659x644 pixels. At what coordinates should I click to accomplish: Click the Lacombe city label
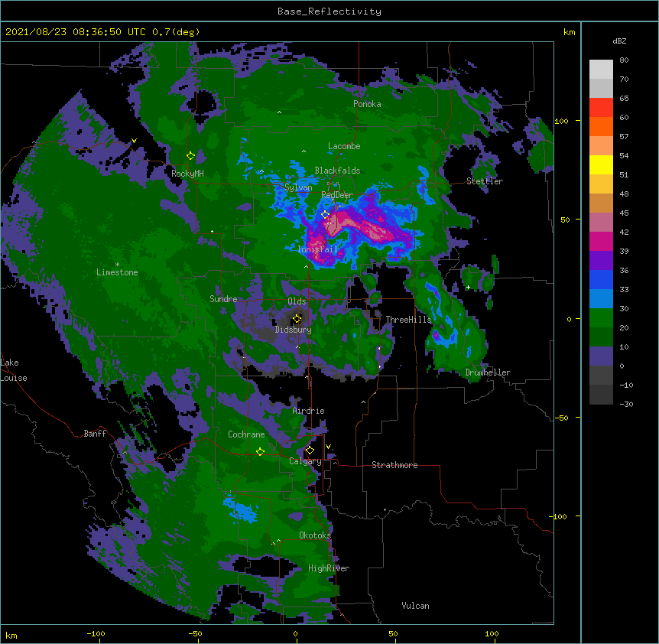click(344, 146)
